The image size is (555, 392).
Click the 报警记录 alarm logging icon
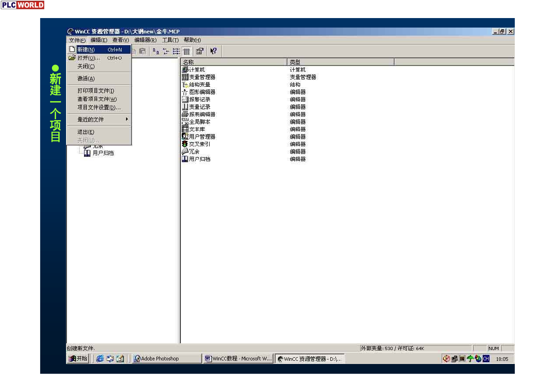tap(185, 99)
